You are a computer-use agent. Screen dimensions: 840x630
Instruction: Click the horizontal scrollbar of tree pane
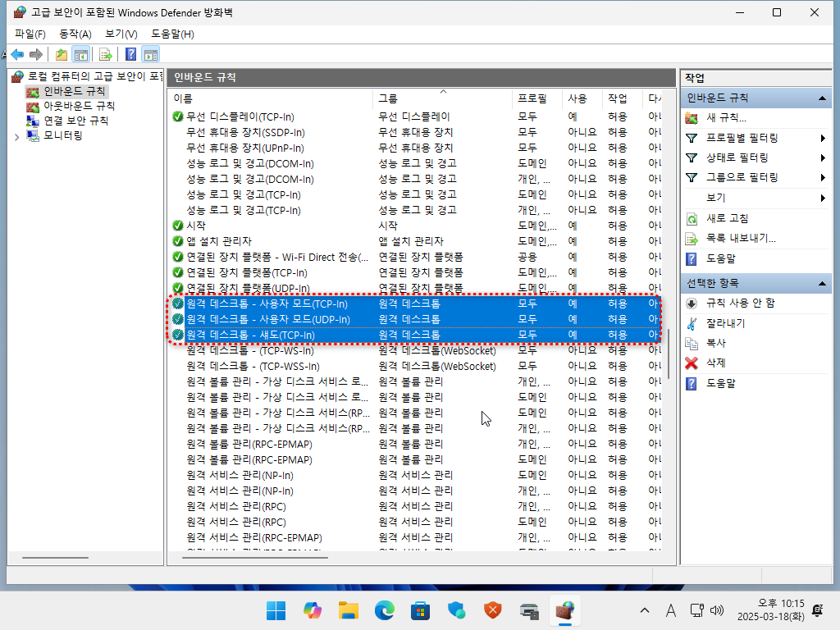tap(55, 558)
